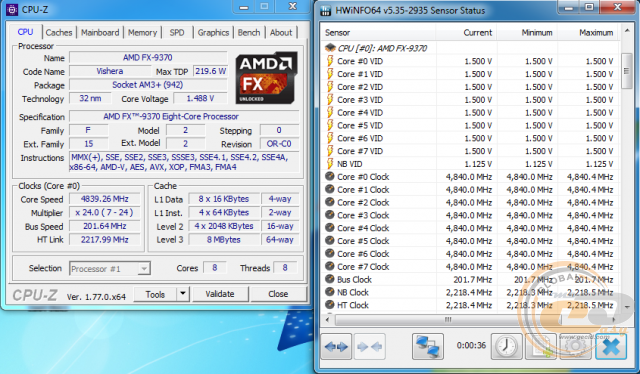
Task: Open HWiNFO sensor settings gear button
Action: pyautogui.click(x=576, y=347)
